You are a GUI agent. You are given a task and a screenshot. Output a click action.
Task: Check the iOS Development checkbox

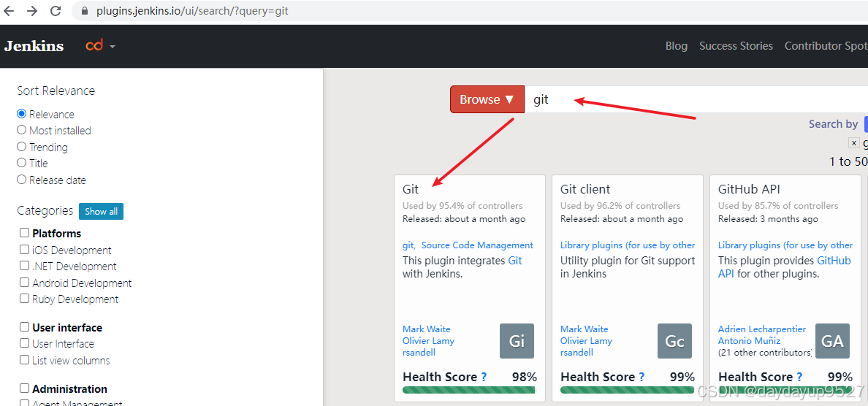pyautogui.click(x=24, y=250)
